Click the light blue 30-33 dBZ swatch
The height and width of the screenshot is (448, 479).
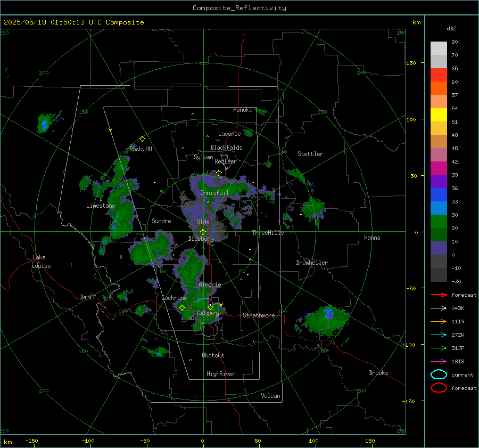(x=439, y=208)
